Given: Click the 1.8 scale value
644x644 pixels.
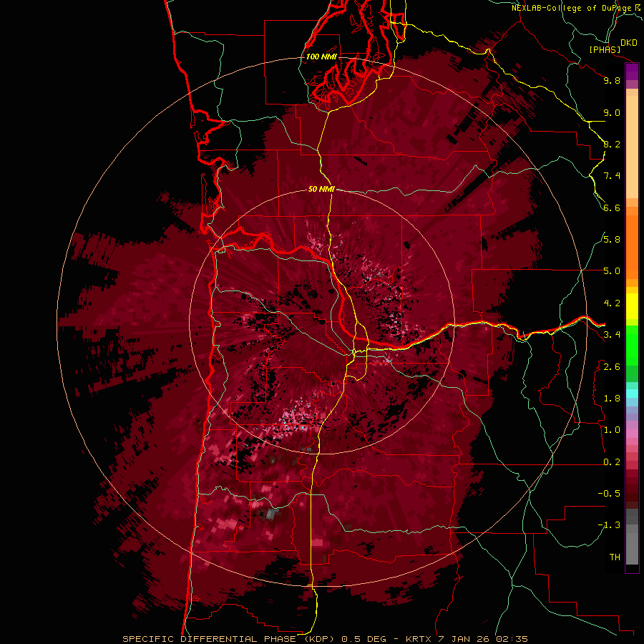Looking at the screenshot, I should coord(612,399).
